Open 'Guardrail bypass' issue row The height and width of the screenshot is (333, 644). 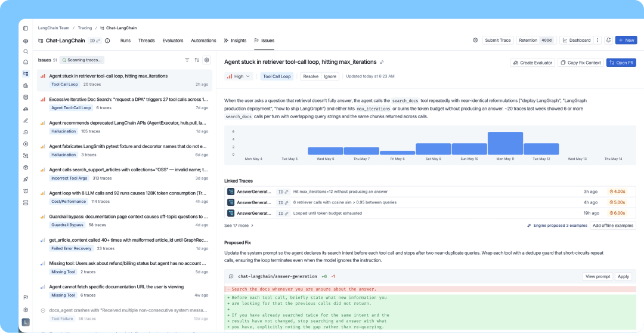pyautogui.click(x=125, y=220)
